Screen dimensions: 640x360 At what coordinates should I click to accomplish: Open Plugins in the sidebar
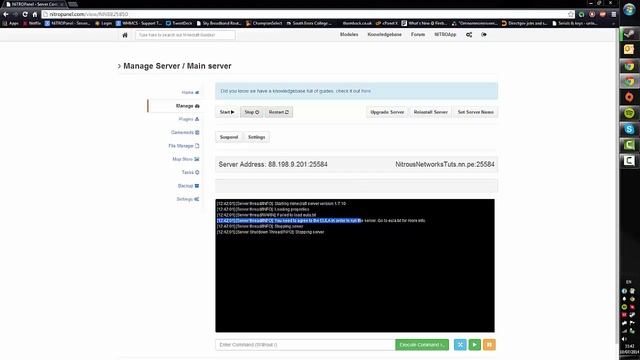[189, 119]
